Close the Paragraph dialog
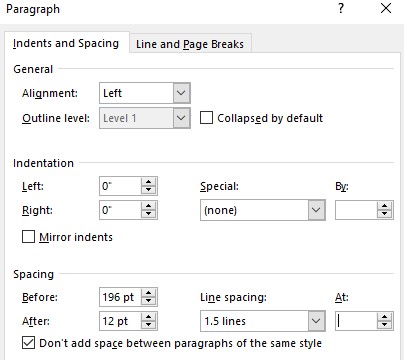This screenshot has height=360, width=404. point(386,8)
